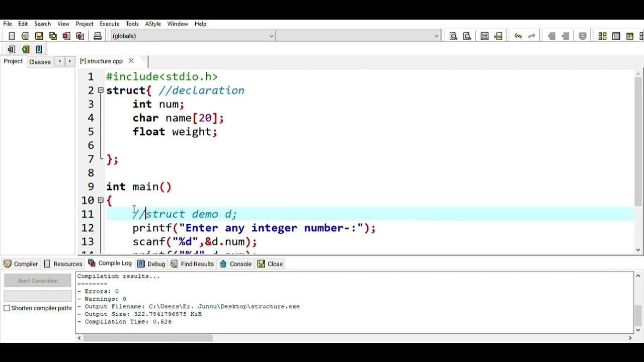Viewport: 644px width, 362px height.
Task: Click on 'char name[20];' code line
Action: (x=178, y=118)
